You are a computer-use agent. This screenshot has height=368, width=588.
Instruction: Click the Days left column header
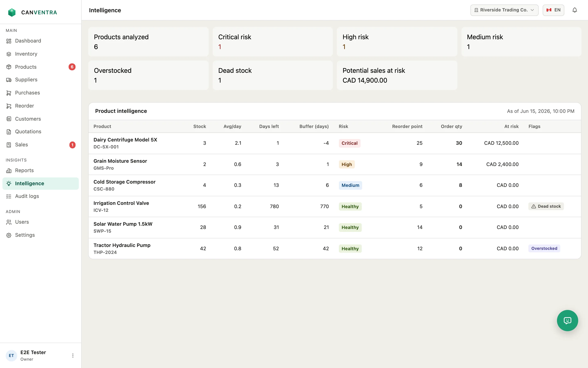click(x=269, y=127)
